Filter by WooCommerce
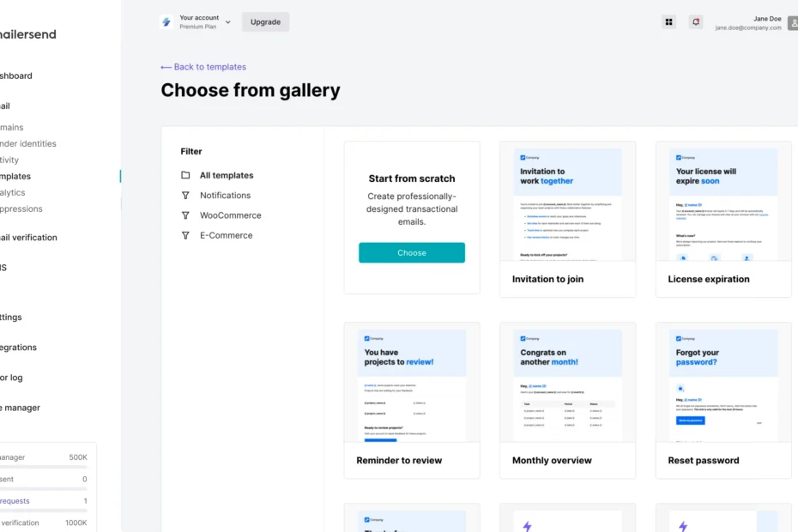Viewport: 798px width, 532px height. (231, 215)
